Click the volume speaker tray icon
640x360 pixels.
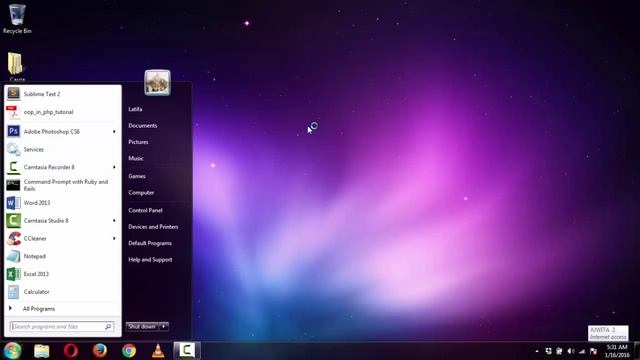coord(571,351)
